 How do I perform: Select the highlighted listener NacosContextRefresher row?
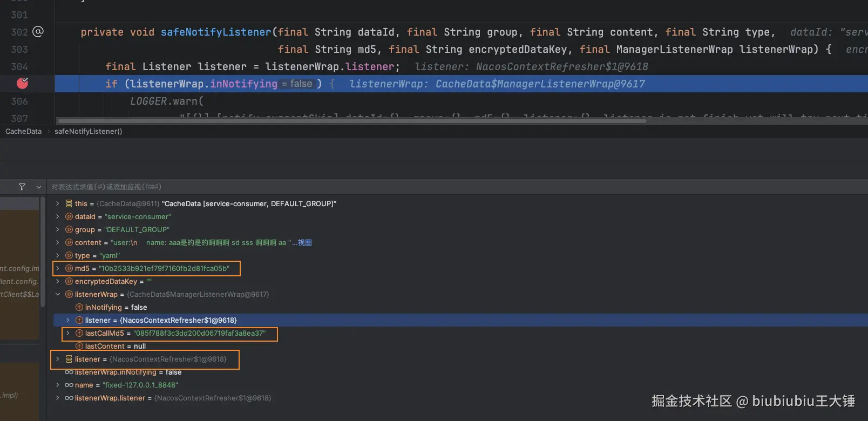[x=161, y=320]
